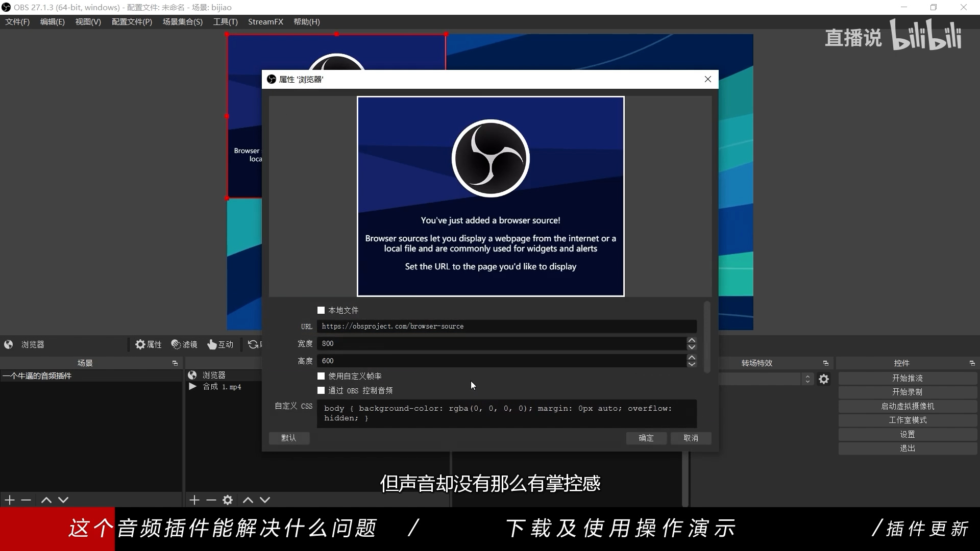Click 工作室模式 button
The image size is (980, 551).
(x=908, y=420)
